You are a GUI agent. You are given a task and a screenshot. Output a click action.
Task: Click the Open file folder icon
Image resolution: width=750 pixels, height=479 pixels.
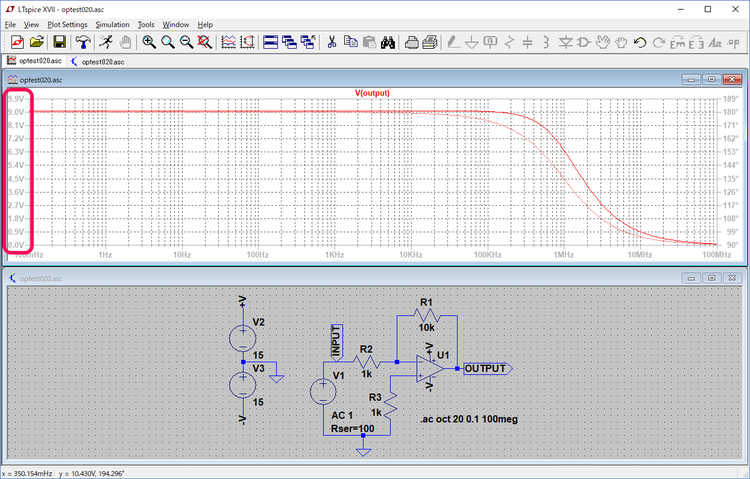37,42
